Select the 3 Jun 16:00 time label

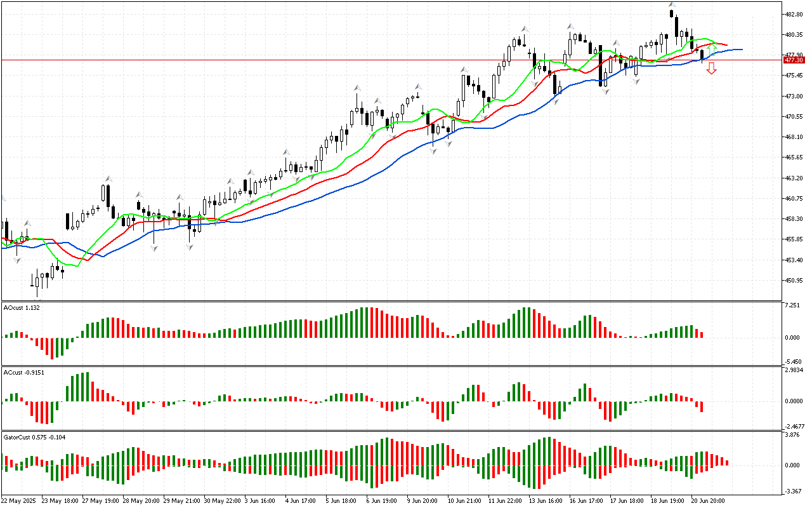pyautogui.click(x=261, y=500)
